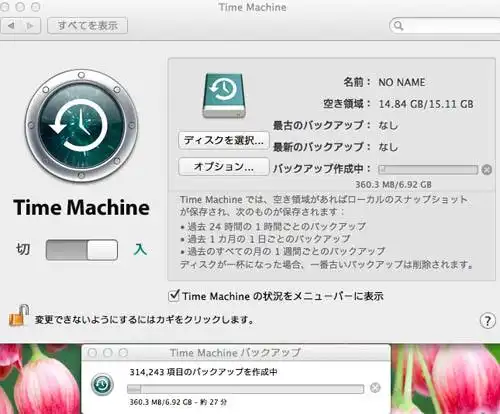Click the すべてを表示 button

pos(88,25)
